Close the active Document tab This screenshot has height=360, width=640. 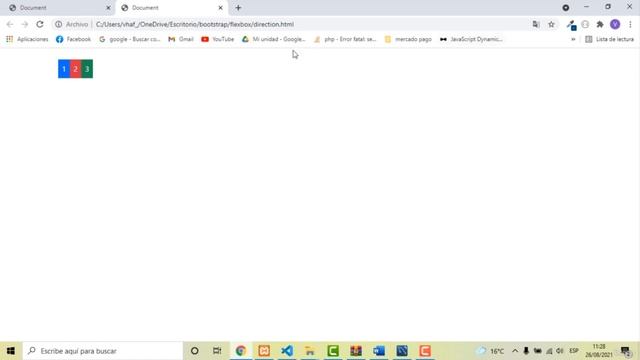pyautogui.click(x=220, y=8)
